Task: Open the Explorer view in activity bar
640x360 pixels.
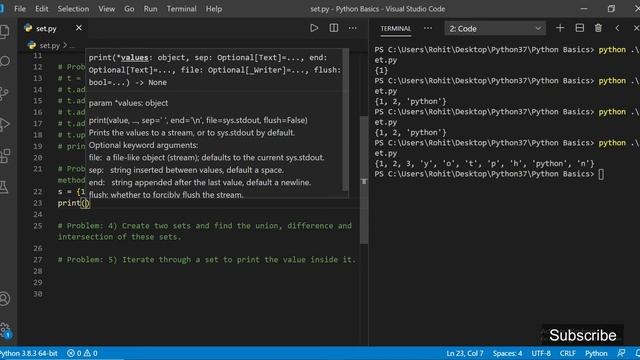Action: pyautogui.click(x=4, y=31)
